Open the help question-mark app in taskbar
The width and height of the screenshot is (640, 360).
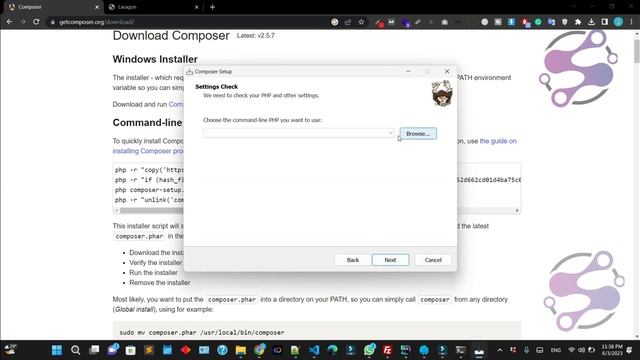tap(222, 350)
